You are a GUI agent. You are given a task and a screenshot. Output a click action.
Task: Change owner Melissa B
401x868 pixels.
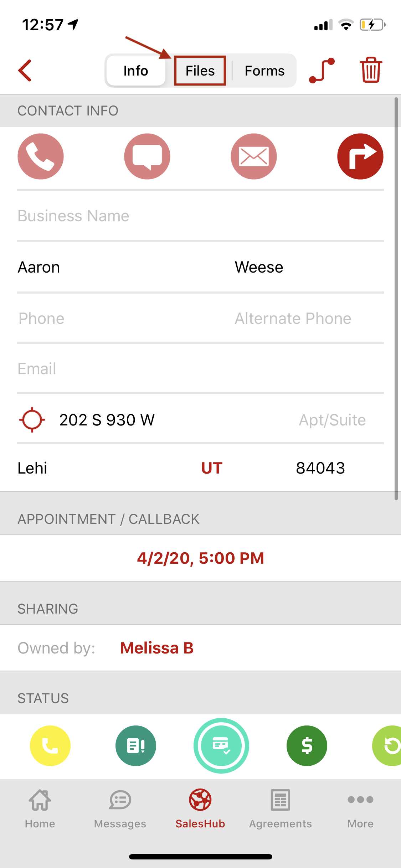157,648
